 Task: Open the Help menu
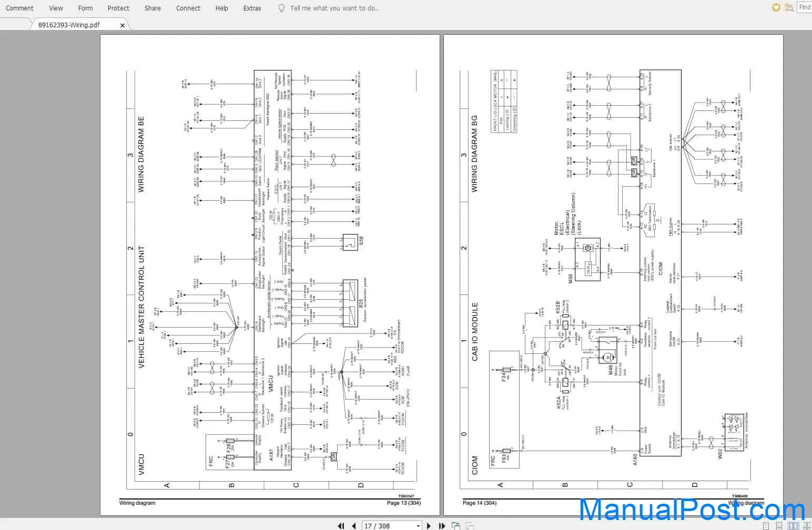(x=222, y=8)
